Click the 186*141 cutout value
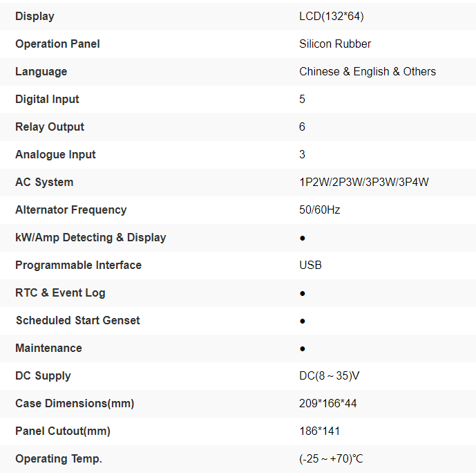 coord(320,431)
